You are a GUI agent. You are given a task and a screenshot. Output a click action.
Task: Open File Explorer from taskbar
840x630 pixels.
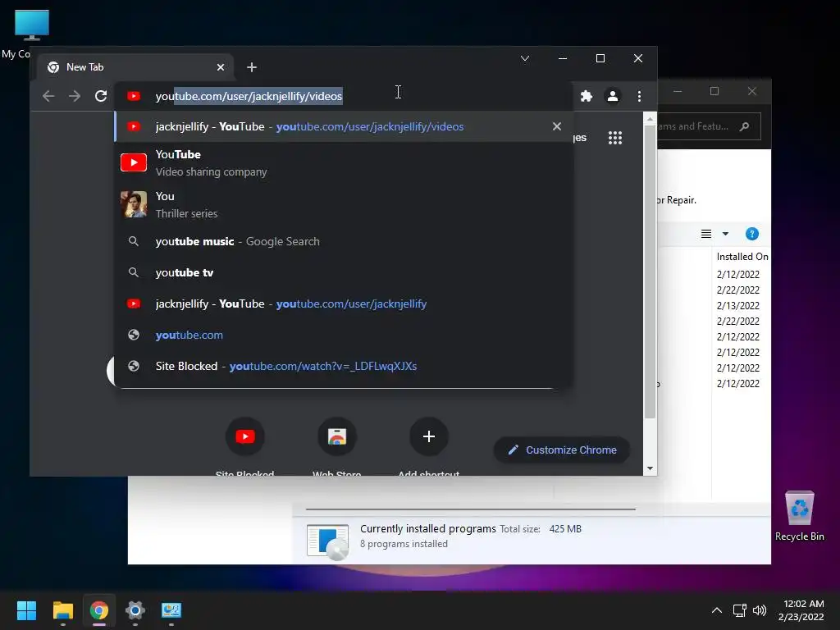(x=62, y=610)
